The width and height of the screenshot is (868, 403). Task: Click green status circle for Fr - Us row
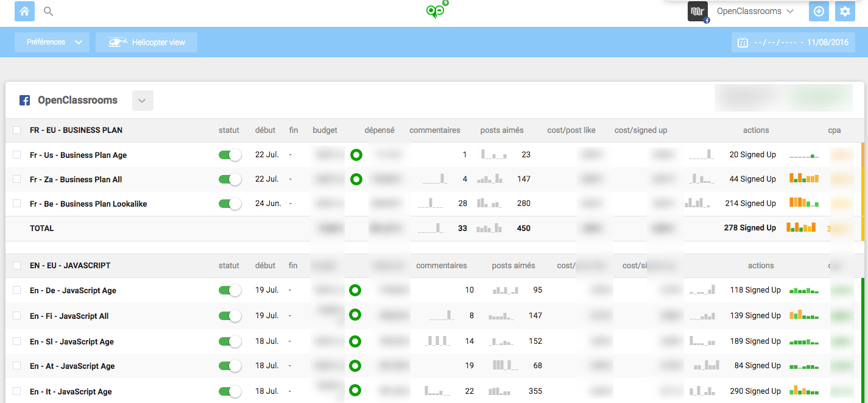click(x=356, y=155)
